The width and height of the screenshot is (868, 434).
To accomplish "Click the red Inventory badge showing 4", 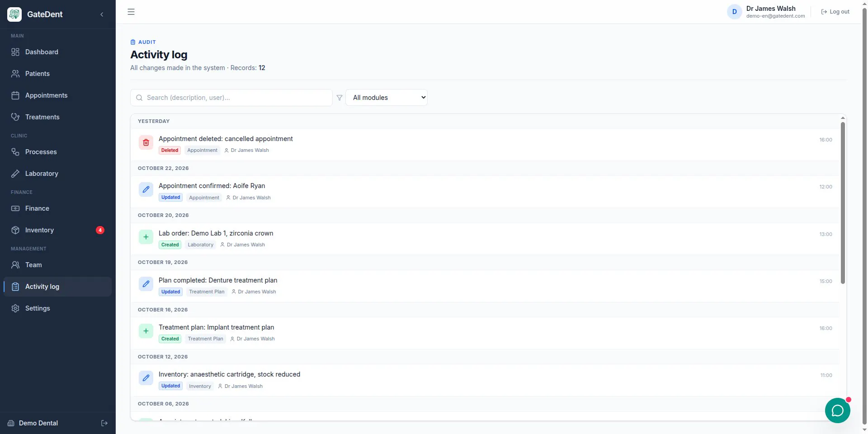I will tap(100, 230).
